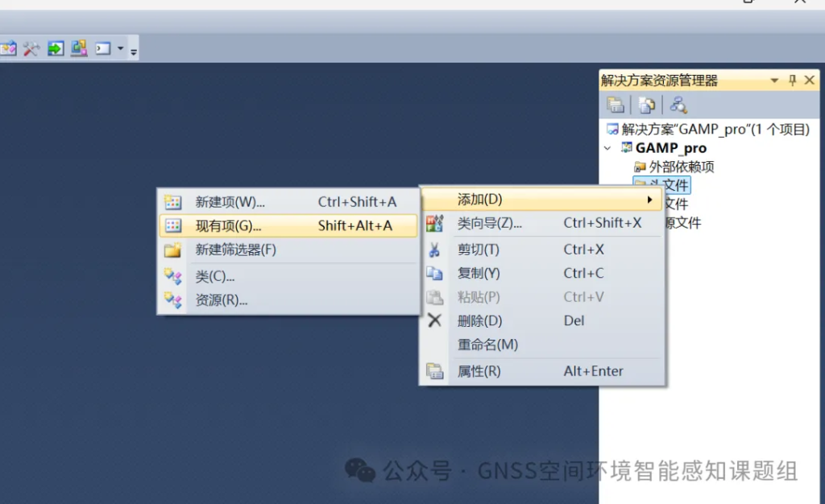
Task: Open the toolbar dropdown arrow next to command window
Action: coord(121,49)
